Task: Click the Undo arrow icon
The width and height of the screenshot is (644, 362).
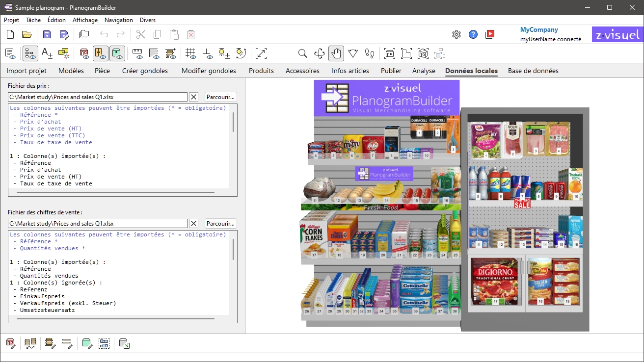Action: point(104,34)
